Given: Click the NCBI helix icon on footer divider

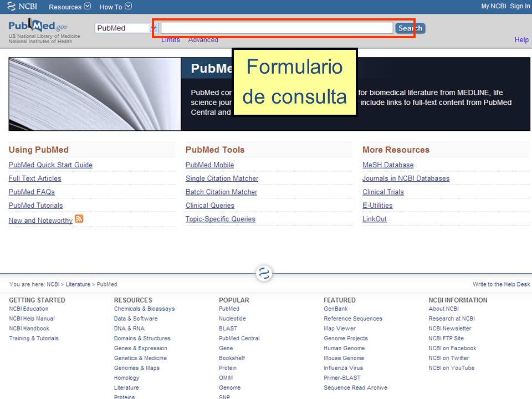Looking at the screenshot, I should click(264, 273).
